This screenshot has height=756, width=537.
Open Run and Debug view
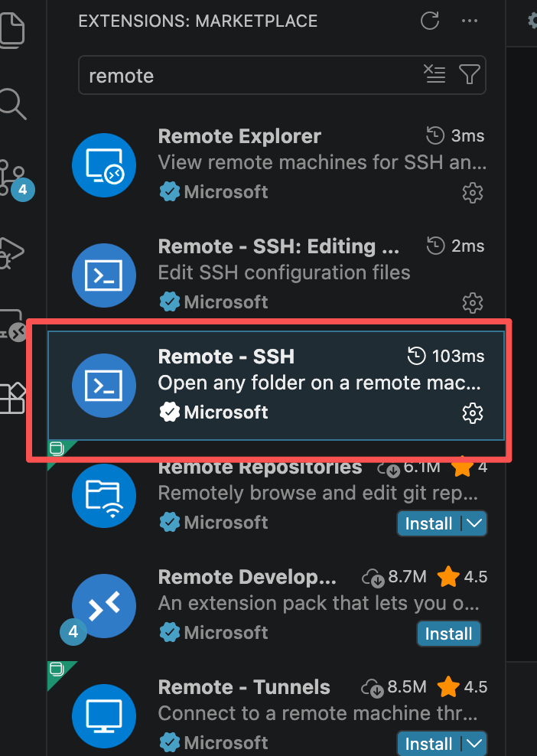pos(12,253)
